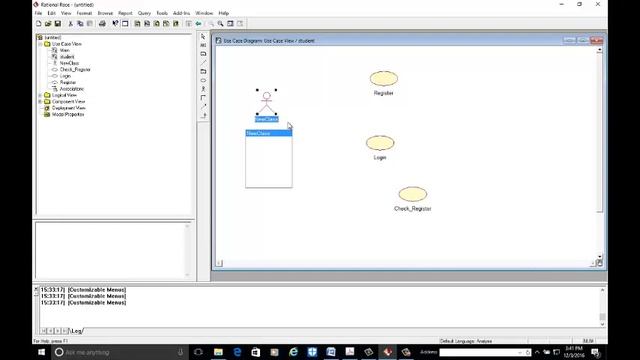Viewport: 640px width, 360px height.
Task: Select Deployment View in browser tree
Action: (x=69, y=108)
